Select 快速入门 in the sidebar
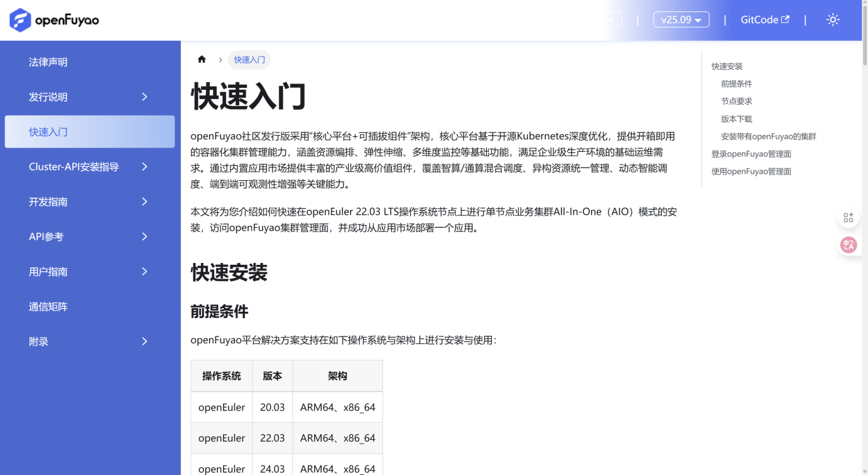The image size is (868, 475). tap(90, 132)
